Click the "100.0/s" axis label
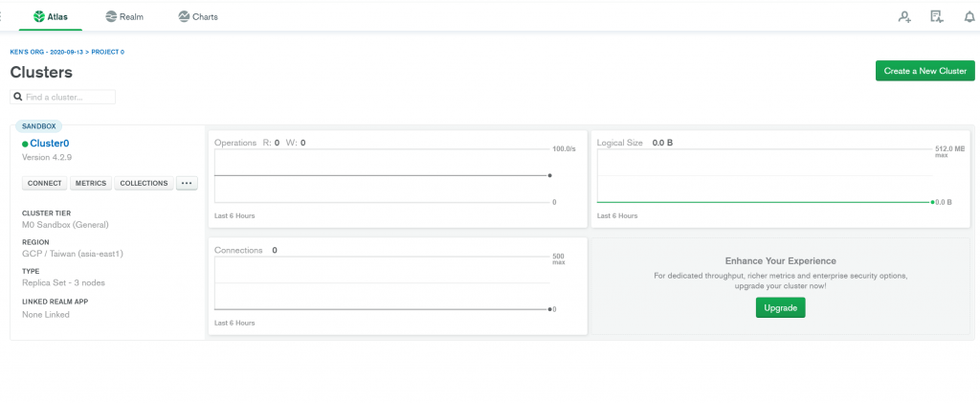Screen dimensions: 980x403 click(563, 148)
